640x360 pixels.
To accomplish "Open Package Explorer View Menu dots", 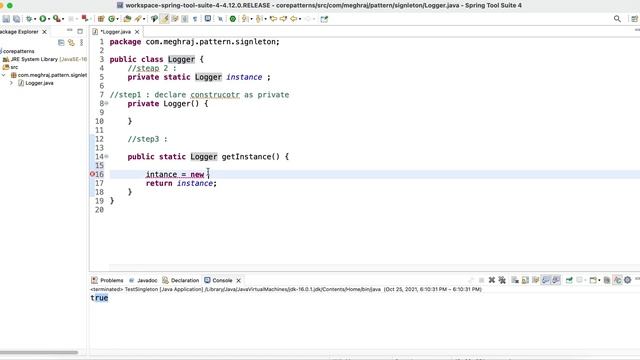I will click(x=82, y=42).
